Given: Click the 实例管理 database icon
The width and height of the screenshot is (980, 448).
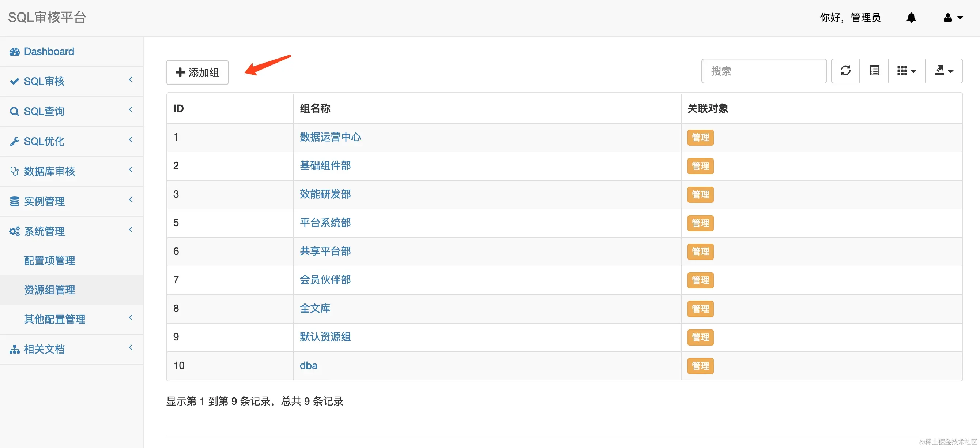Looking at the screenshot, I should (x=15, y=201).
